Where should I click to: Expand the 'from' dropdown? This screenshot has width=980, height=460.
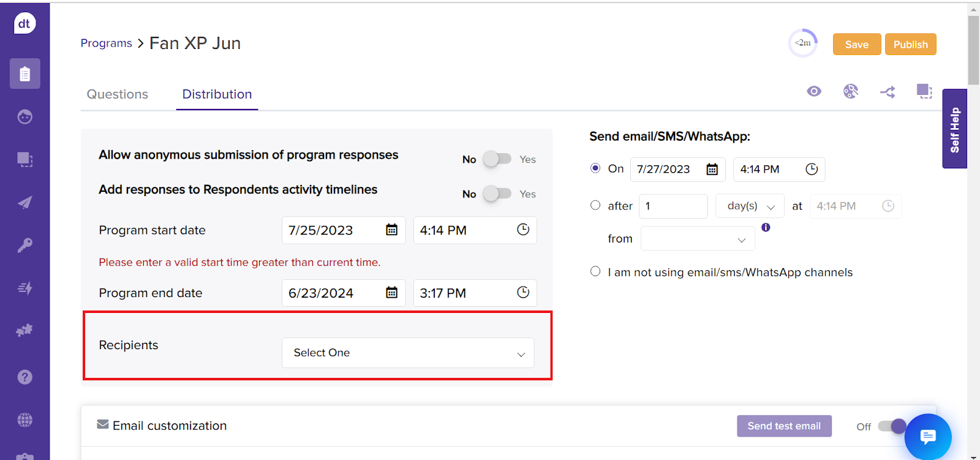tap(698, 239)
